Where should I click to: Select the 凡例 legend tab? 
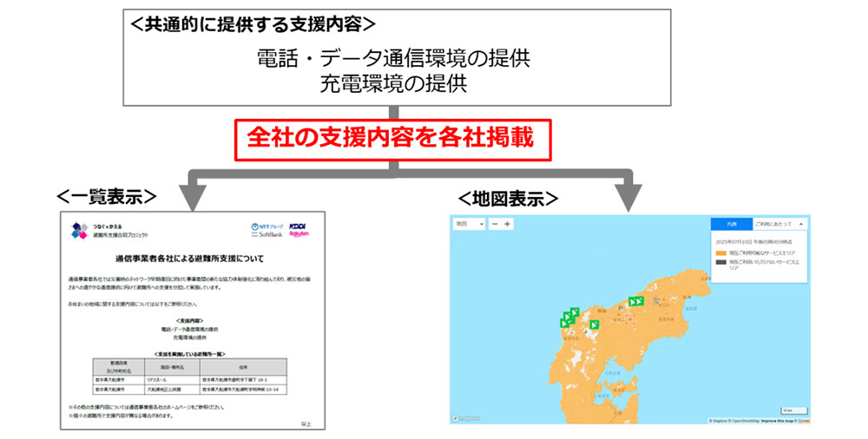coord(731,223)
